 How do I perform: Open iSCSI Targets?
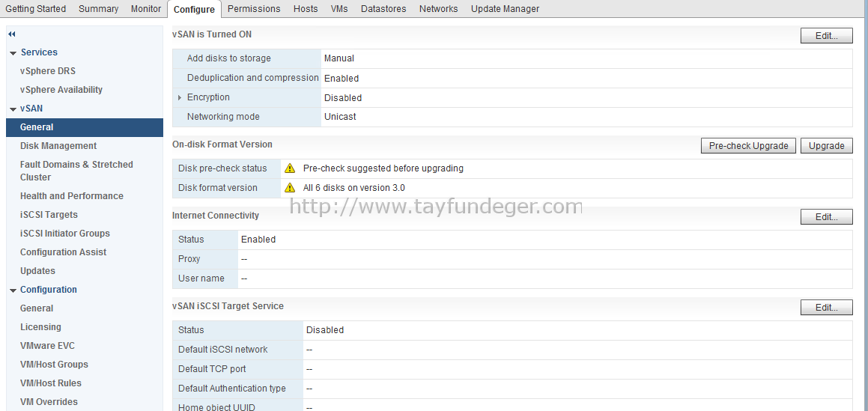point(49,215)
